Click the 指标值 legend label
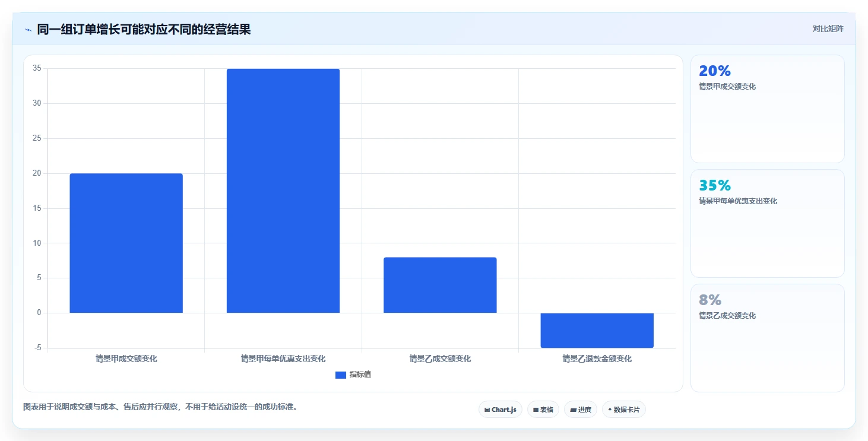This screenshot has width=868, height=441. (x=360, y=375)
